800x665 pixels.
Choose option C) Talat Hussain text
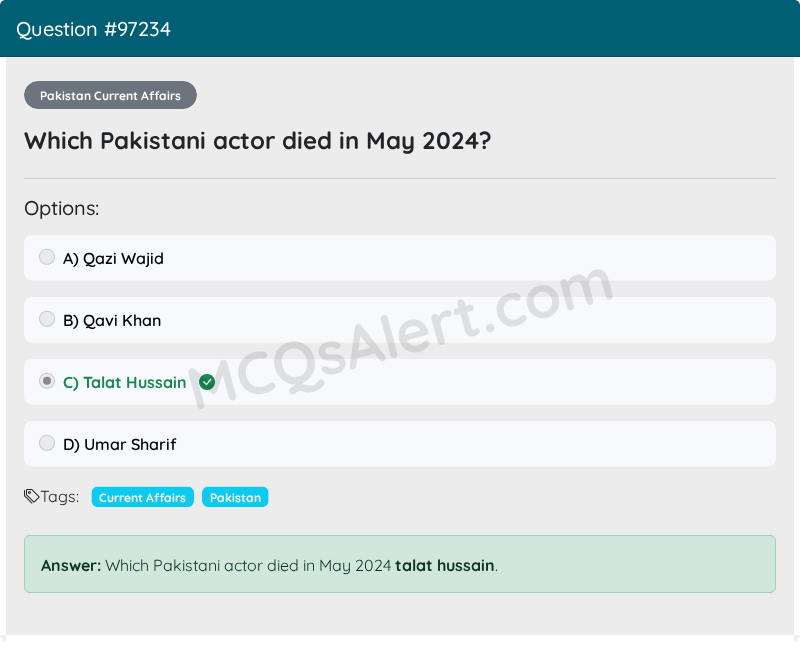[x=124, y=382]
